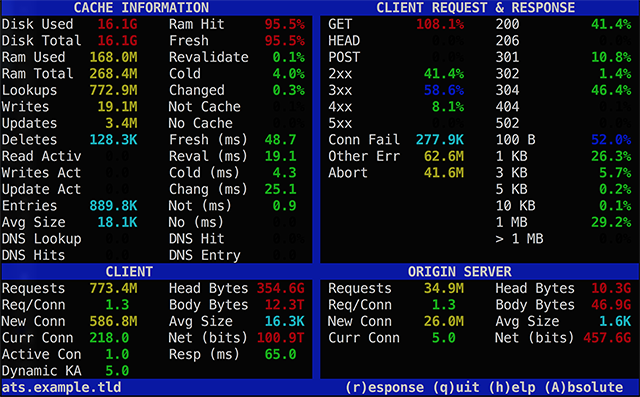Select origin Net (bits) value 457.6G
Viewport: 640px width, 397px height.
[607, 338]
